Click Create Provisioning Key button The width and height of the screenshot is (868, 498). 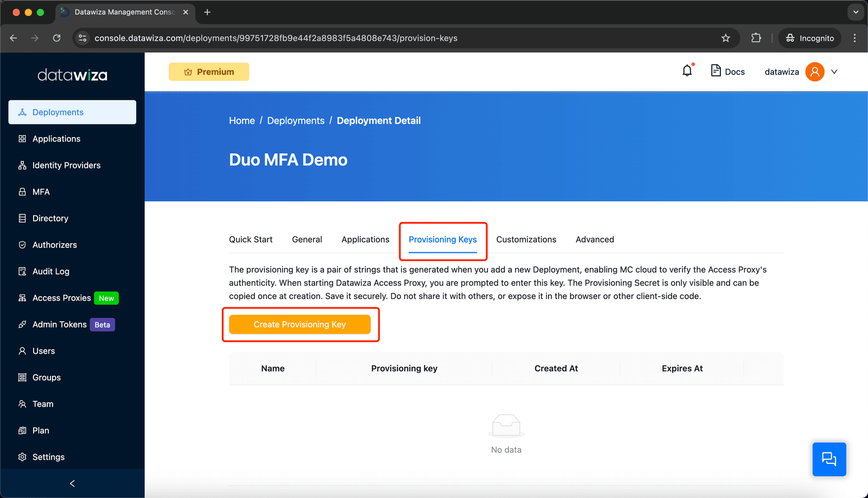point(300,324)
